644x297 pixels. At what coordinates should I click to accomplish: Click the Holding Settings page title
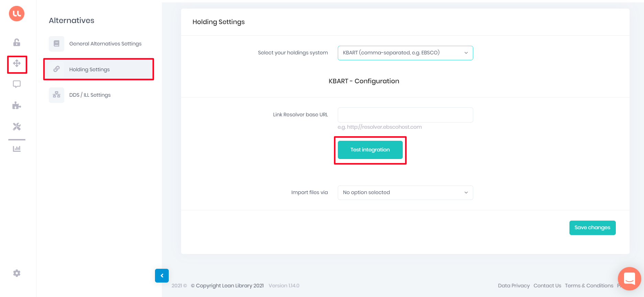coord(219,22)
